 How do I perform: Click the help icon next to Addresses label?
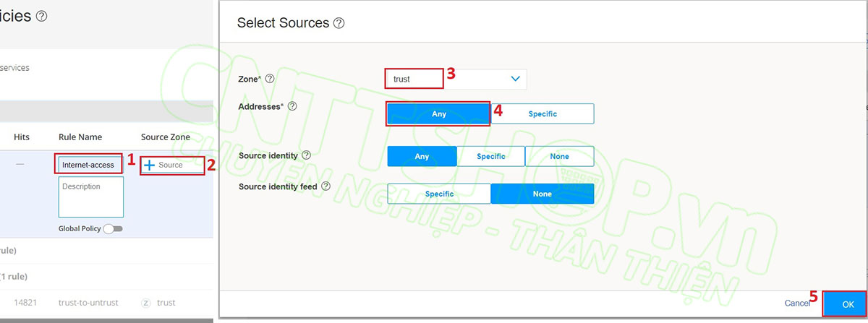(x=292, y=106)
